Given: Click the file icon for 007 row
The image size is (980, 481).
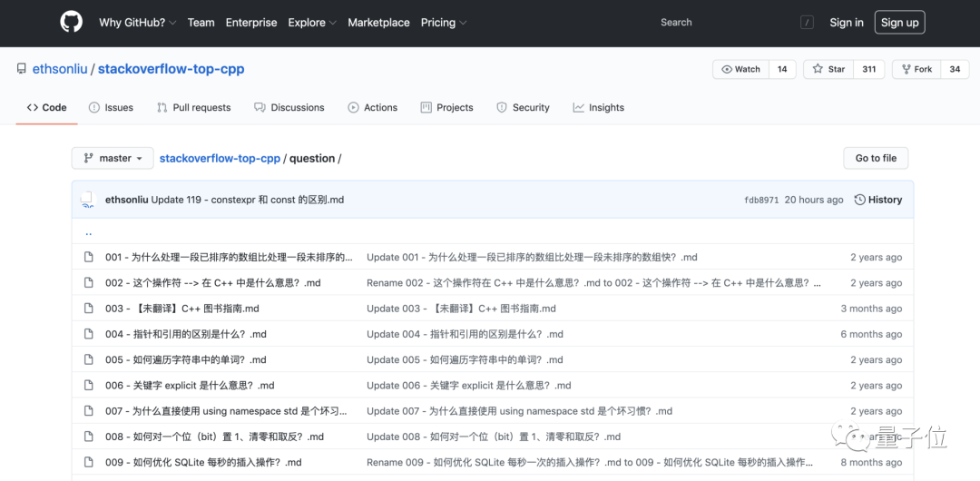Looking at the screenshot, I should 89,411.
